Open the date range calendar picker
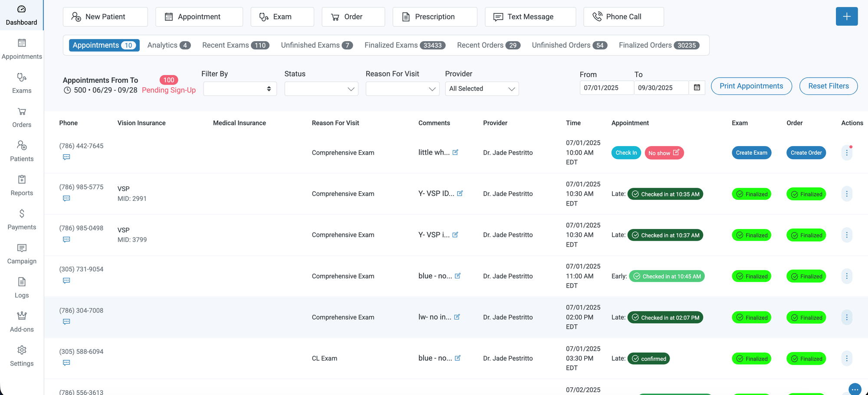 pos(697,88)
